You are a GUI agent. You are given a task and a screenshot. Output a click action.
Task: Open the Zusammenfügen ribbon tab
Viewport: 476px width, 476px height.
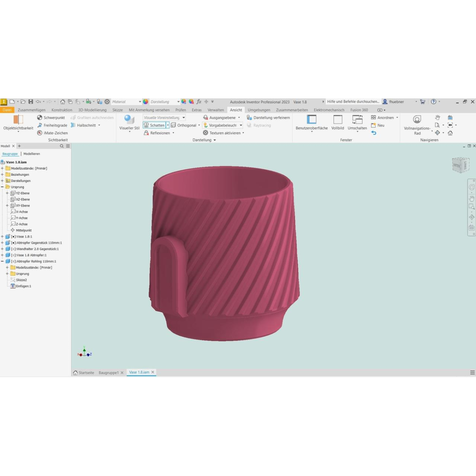click(x=31, y=110)
